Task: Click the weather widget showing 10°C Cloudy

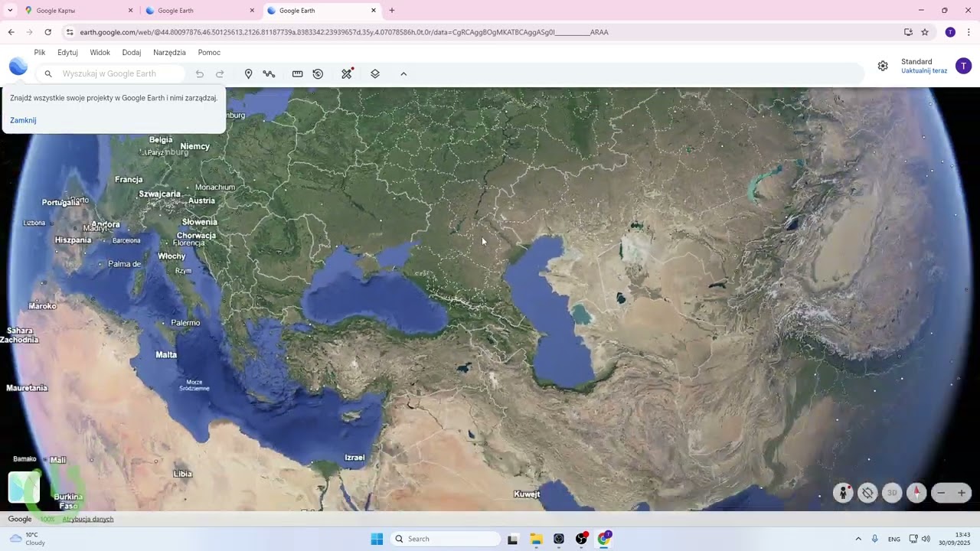Action: [x=28, y=539]
